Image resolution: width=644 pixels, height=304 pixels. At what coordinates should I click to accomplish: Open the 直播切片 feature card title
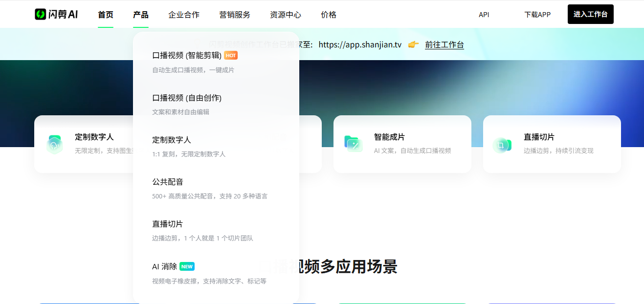pyautogui.click(x=539, y=137)
